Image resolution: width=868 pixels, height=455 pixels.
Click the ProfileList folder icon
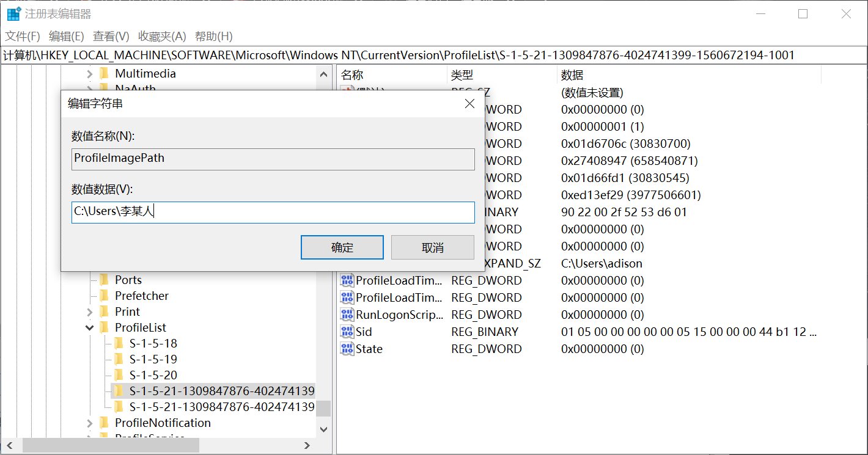point(104,327)
